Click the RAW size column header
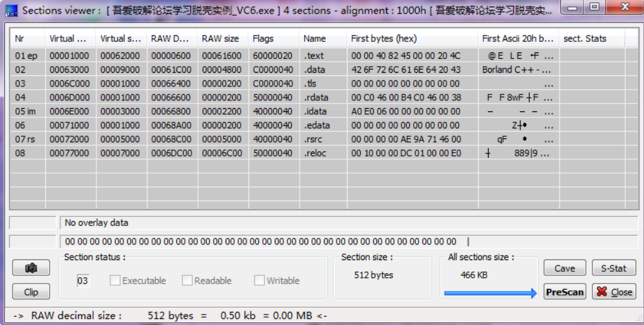 click(222, 39)
